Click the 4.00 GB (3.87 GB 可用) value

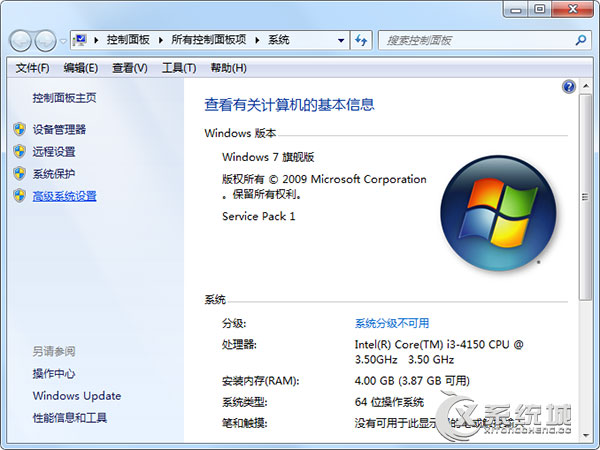pyautogui.click(x=412, y=381)
